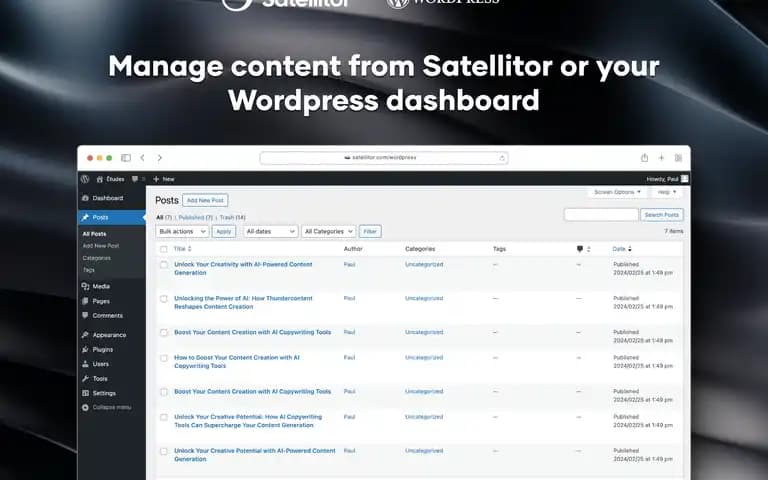Check 'Unlock Your Creative Potential with AI-Powered' checkbox
768x480 pixels.
tap(164, 451)
